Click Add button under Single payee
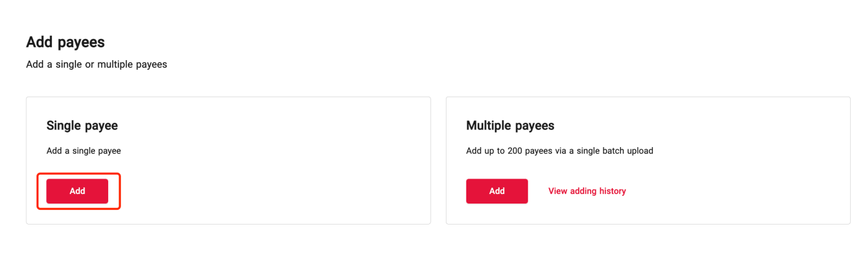This screenshot has width=868, height=279. coord(77,191)
